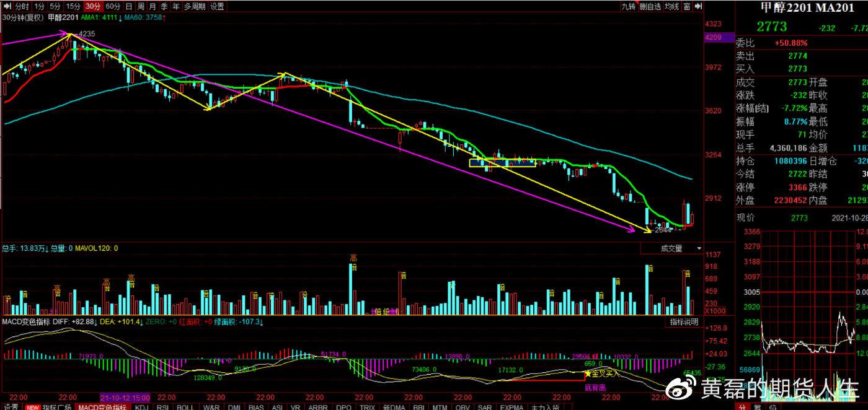Click MACD DIFF +82.88 readout
The width and height of the screenshot is (868, 410).
point(72,322)
